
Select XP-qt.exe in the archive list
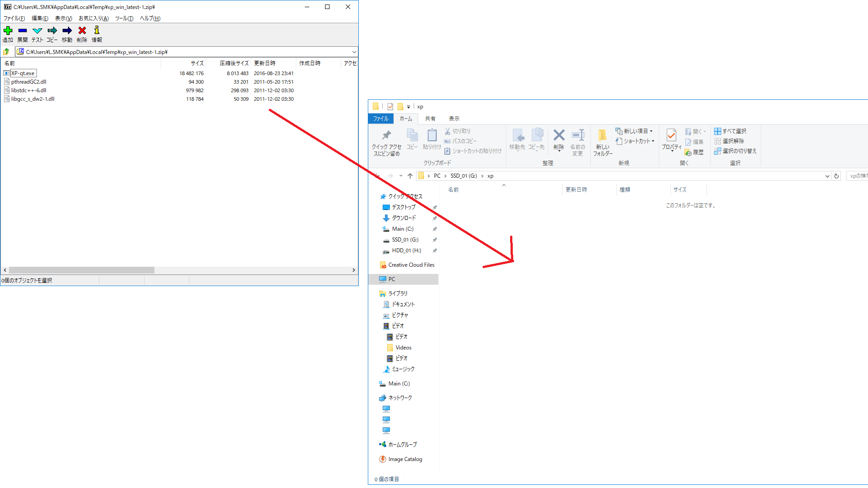(23, 73)
